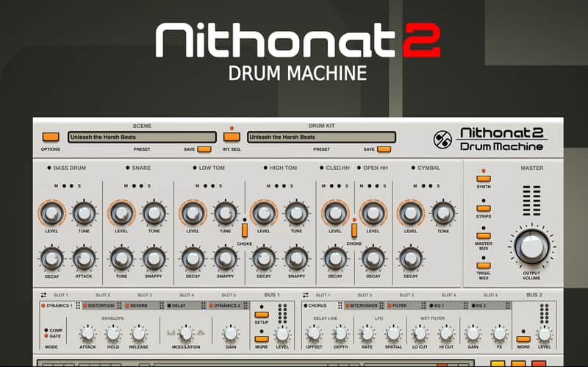
Task: Select the Distortion effect slot
Action: [99, 306]
